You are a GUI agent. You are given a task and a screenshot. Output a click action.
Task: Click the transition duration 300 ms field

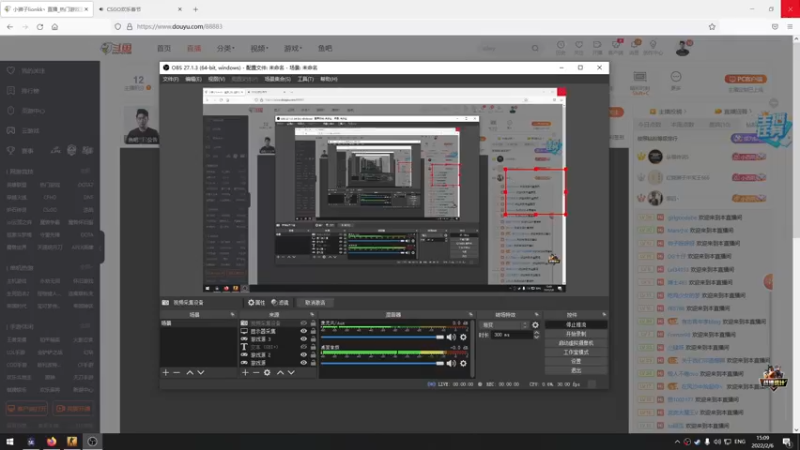[512, 335]
